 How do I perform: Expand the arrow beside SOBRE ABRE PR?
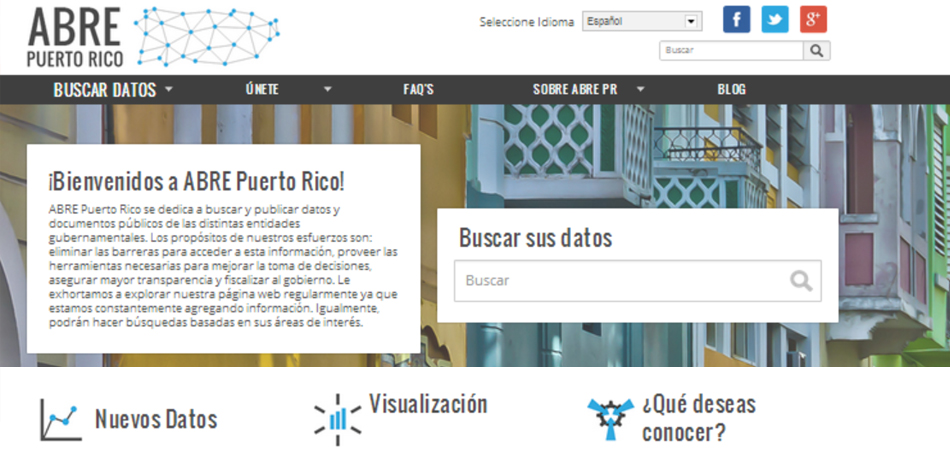(640, 90)
